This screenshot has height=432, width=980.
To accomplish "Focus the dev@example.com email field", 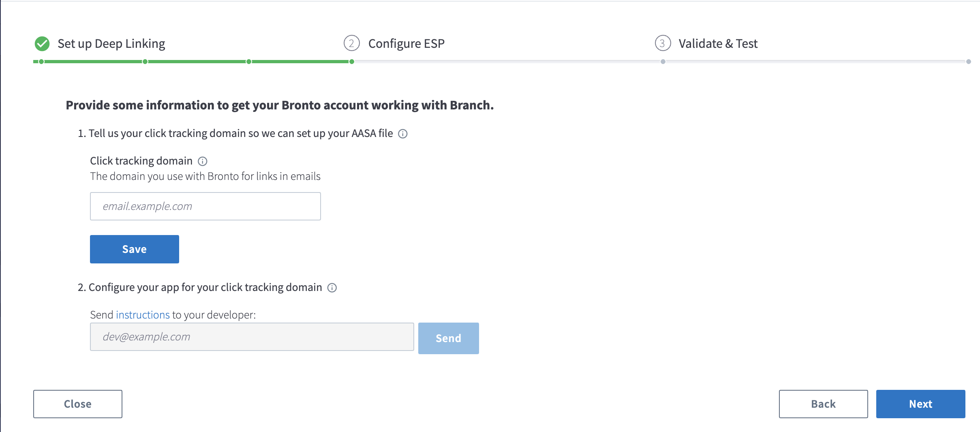I will coord(252,337).
